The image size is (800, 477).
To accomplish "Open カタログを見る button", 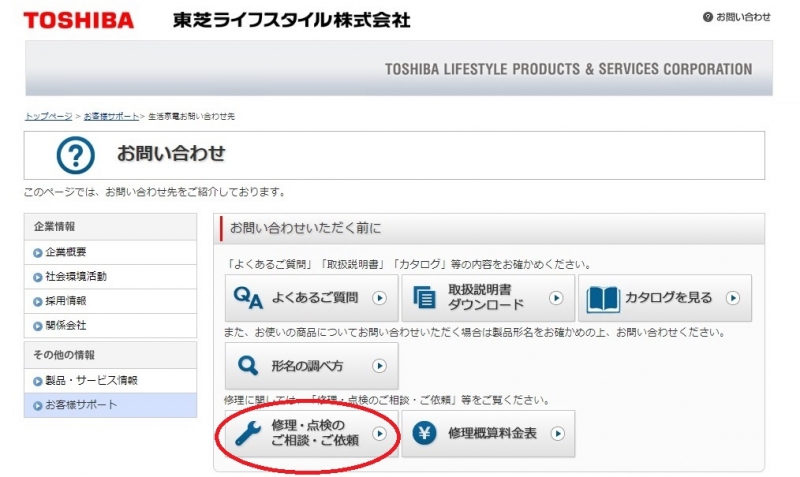I will pos(665,298).
